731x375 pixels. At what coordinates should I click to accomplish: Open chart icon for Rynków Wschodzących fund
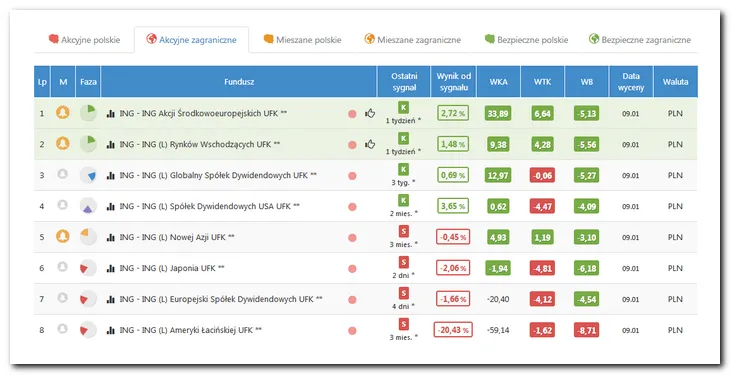[x=110, y=145]
